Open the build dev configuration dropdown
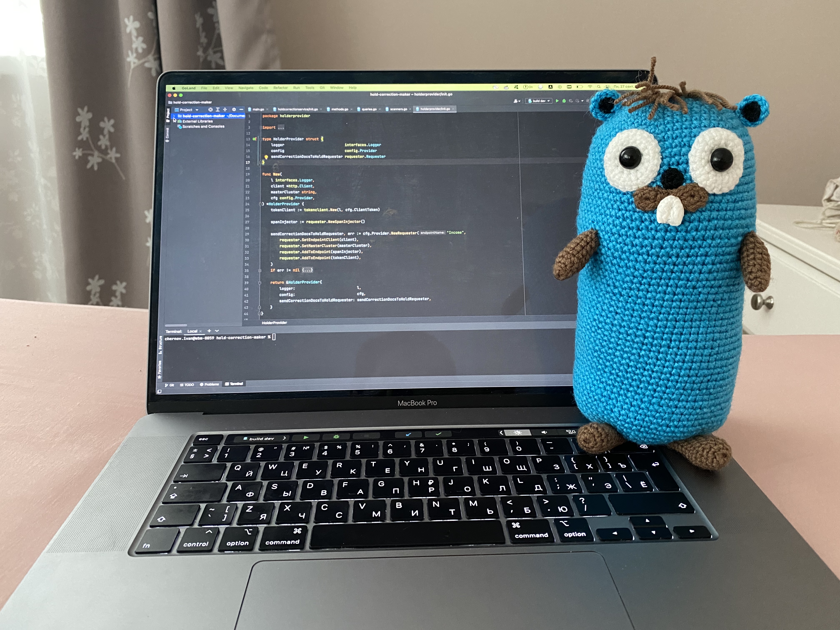Screen dimensions: 840x630 pyautogui.click(x=539, y=101)
